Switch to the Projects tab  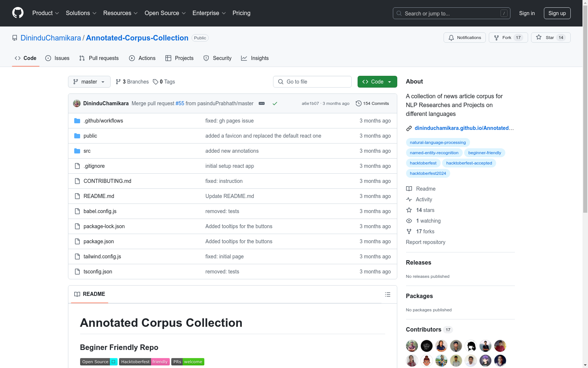179,58
